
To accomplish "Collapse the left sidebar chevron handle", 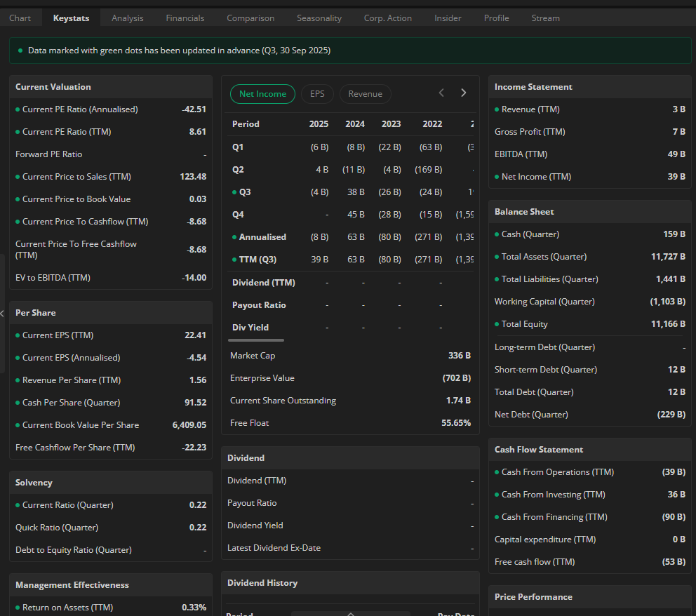I will click(3, 314).
